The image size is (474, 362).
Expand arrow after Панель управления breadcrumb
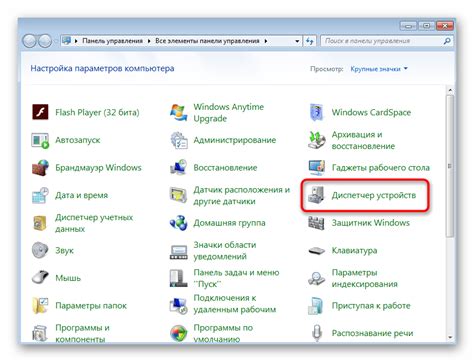pyautogui.click(x=149, y=41)
